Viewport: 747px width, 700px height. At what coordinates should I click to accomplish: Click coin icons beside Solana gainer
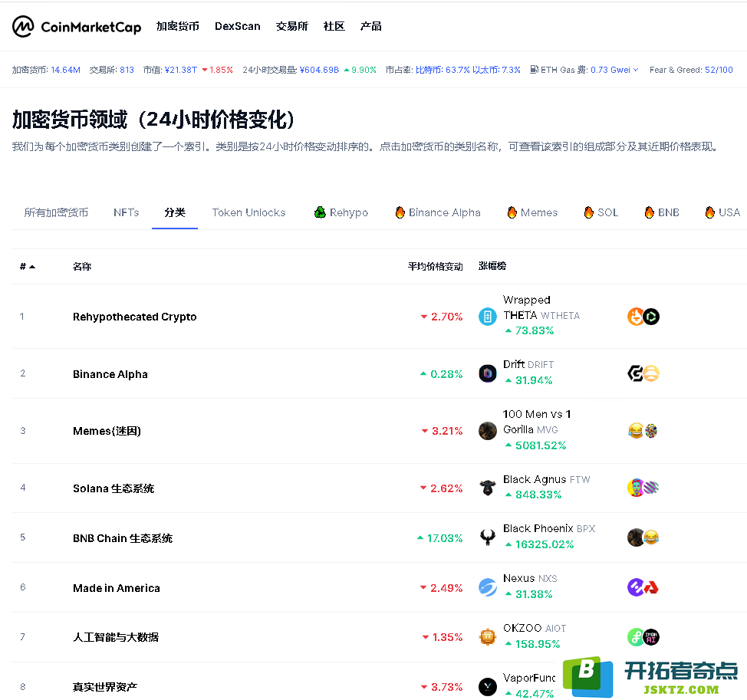point(643,488)
